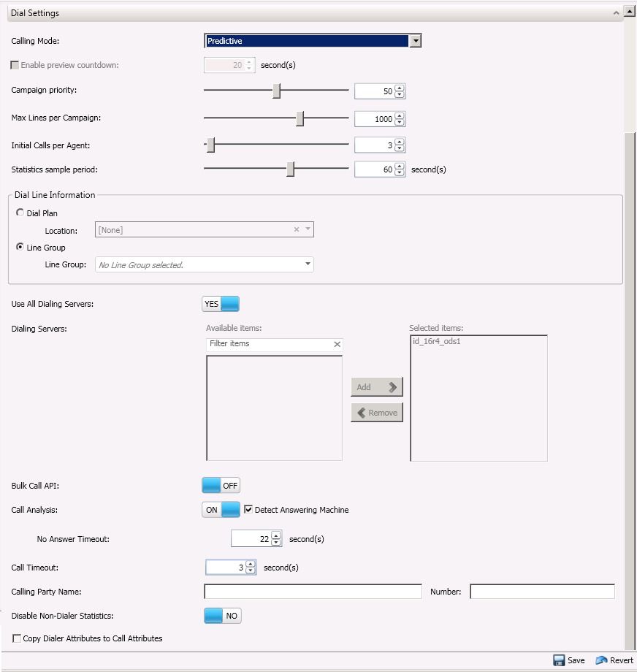Increase No Answer Timeout value
The image size is (637, 672).
pos(276,535)
